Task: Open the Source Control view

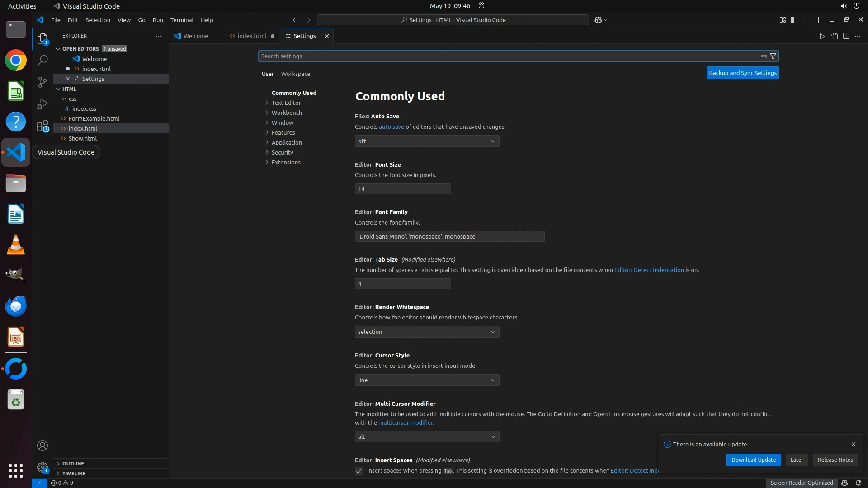Action: tap(42, 82)
